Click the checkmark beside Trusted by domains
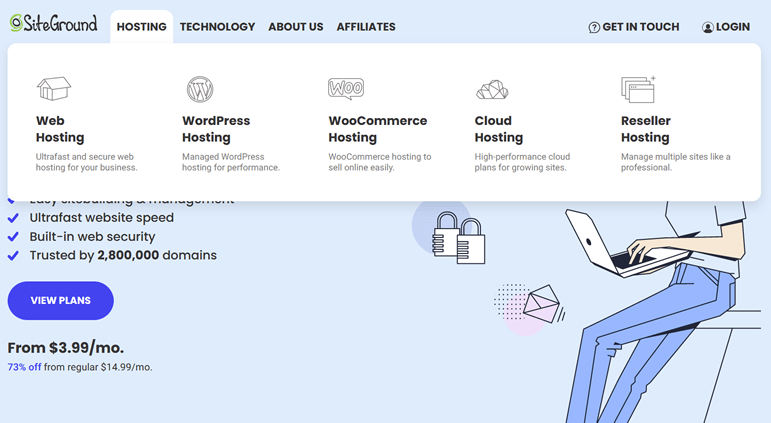 click(x=13, y=255)
